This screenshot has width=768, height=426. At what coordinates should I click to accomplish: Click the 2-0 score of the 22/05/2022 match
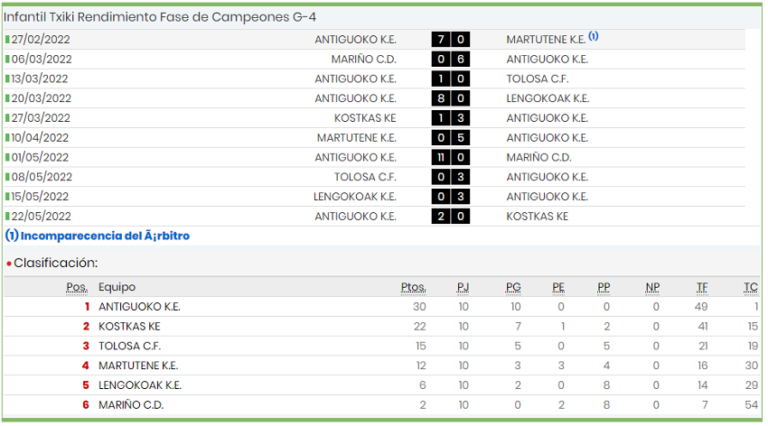[451, 216]
